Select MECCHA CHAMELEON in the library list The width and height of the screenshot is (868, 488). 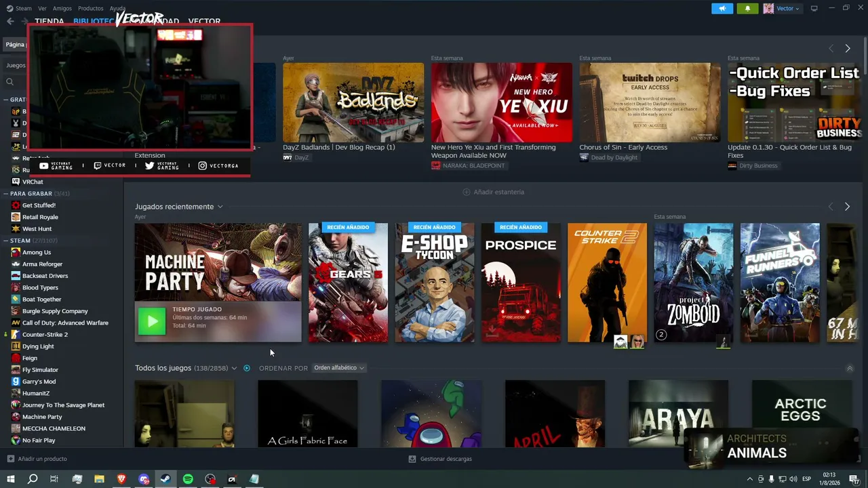pyautogui.click(x=54, y=428)
